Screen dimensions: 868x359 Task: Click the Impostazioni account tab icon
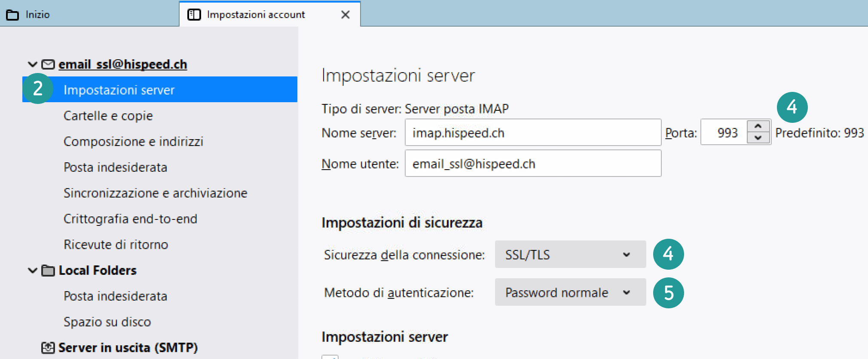click(x=194, y=15)
